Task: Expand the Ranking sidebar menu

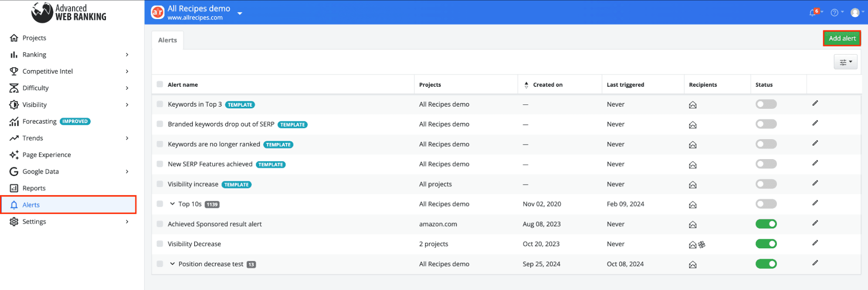Action: [127, 55]
